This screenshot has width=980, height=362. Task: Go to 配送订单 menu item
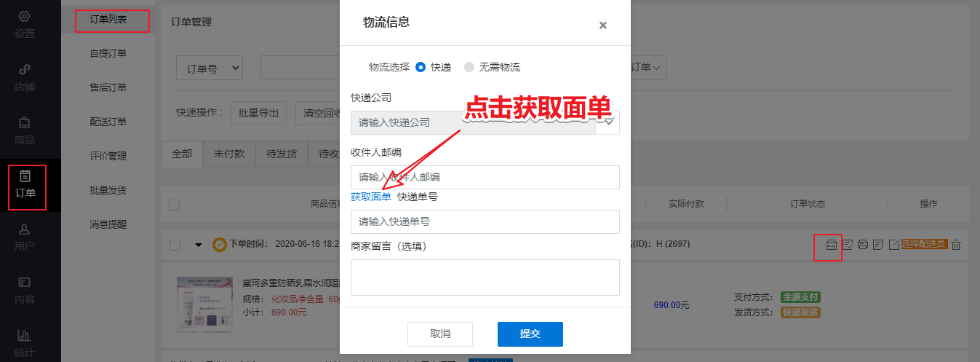tap(108, 122)
